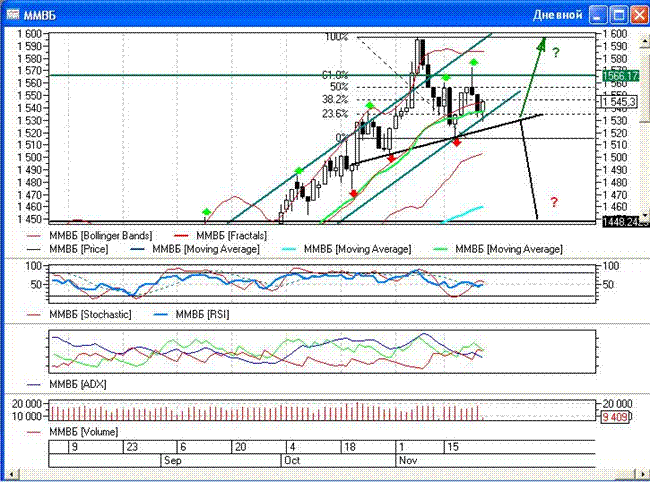
Task: Click the red down fractal marker near 1 510
Action: 457,143
